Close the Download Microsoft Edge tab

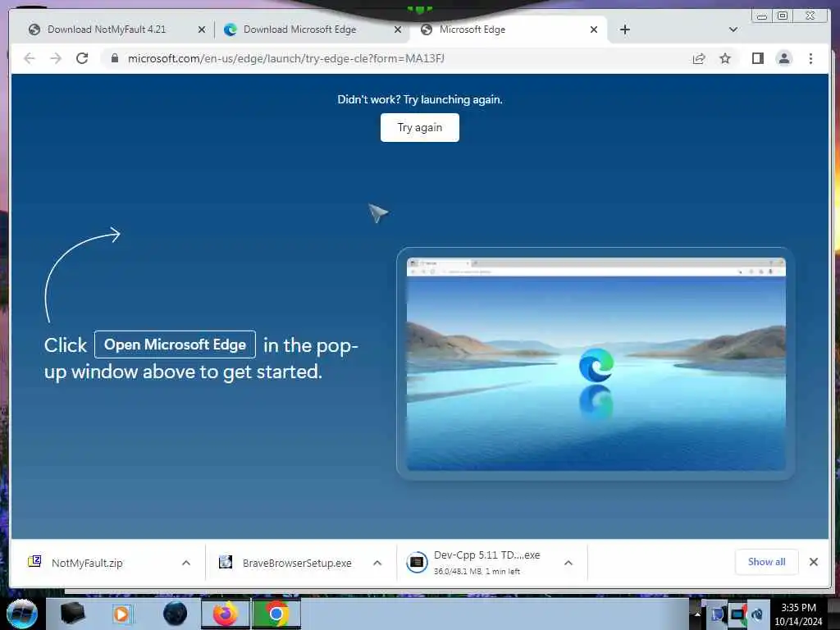(x=398, y=30)
